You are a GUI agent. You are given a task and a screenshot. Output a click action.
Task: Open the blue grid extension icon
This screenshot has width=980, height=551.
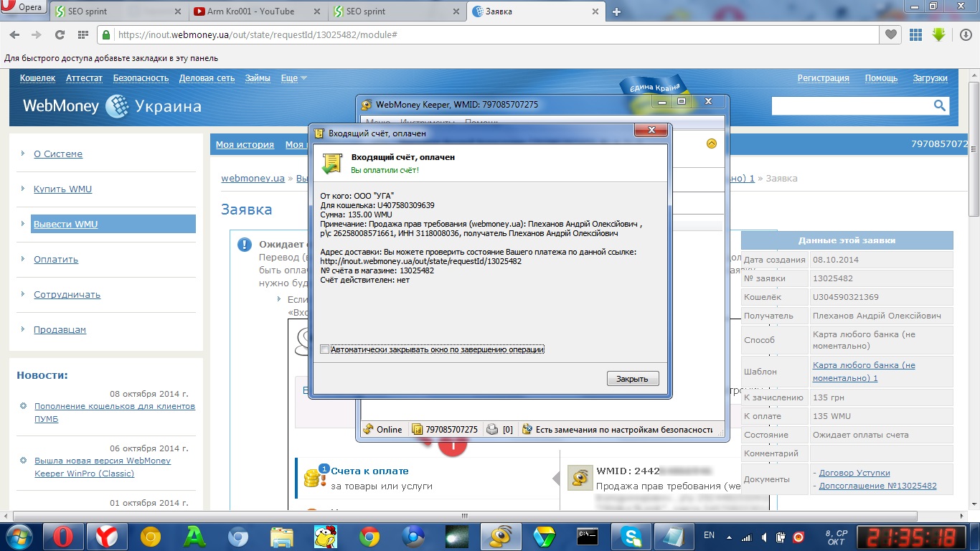point(915,34)
